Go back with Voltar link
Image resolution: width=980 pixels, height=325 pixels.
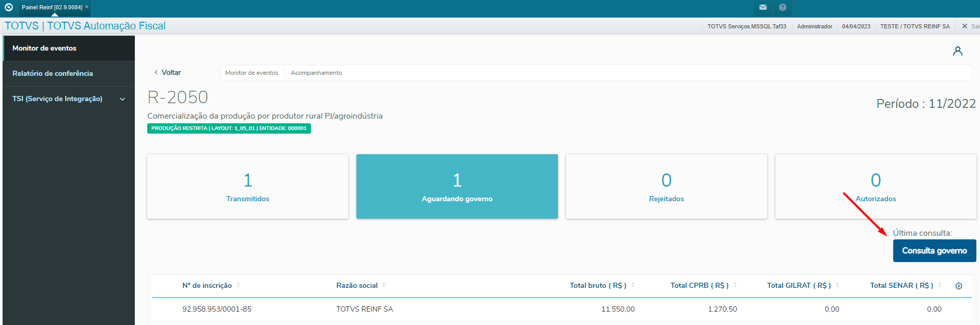[x=167, y=73]
